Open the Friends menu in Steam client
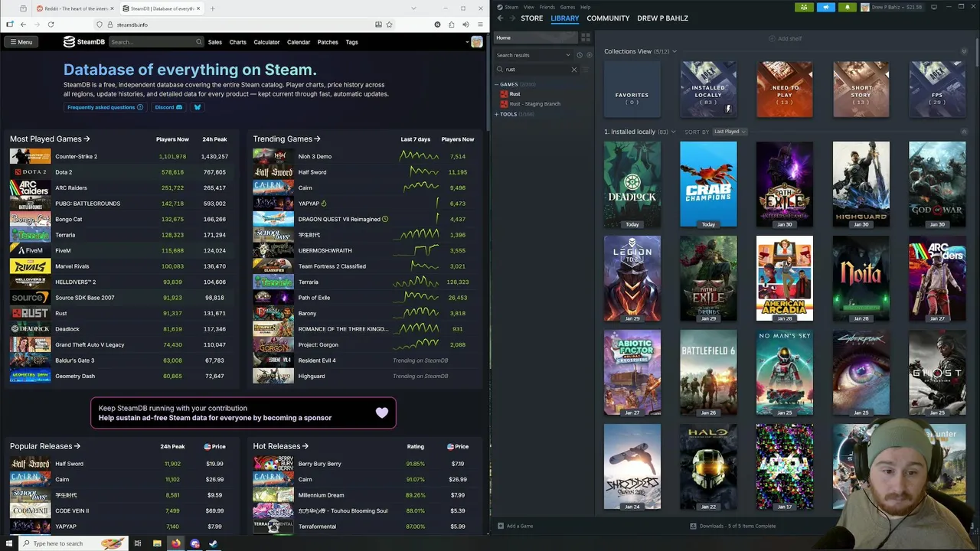Screen dimensions: 980x551 coord(547,7)
